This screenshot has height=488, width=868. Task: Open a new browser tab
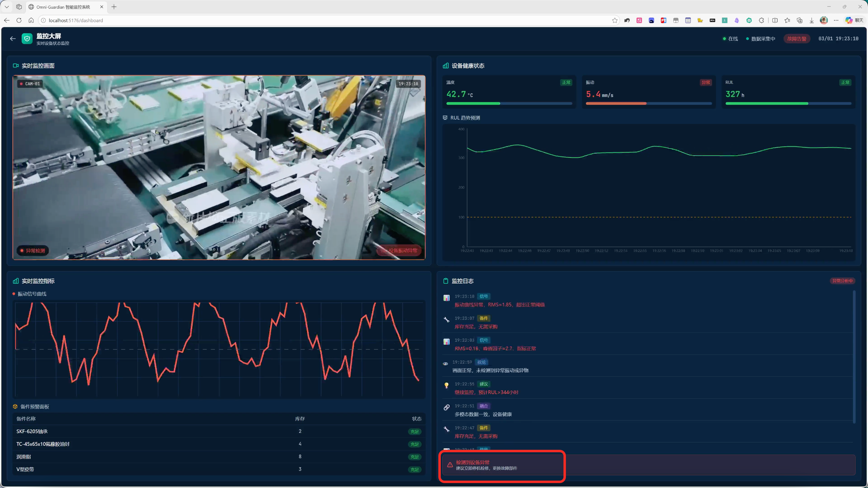pos(114,7)
